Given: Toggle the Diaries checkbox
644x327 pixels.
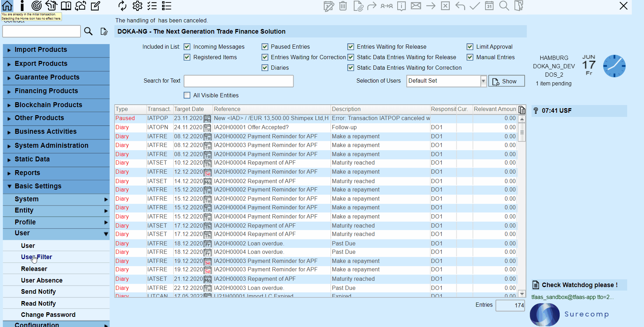Looking at the screenshot, I should pos(265,68).
